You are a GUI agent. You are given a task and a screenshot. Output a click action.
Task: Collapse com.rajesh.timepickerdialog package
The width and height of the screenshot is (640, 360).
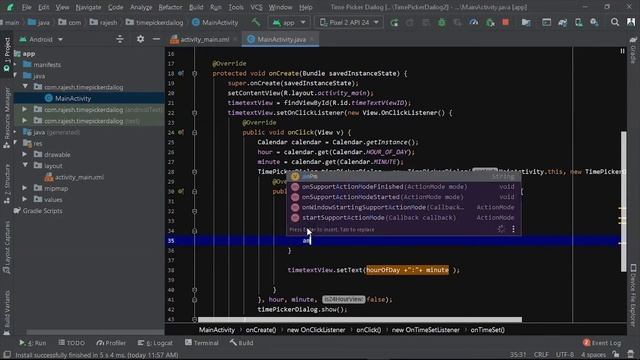25,87
